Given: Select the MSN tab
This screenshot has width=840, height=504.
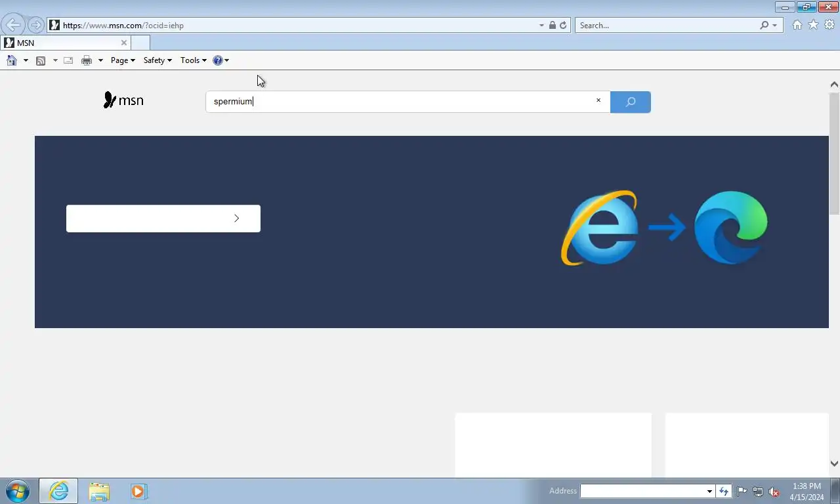Looking at the screenshot, I should 66,43.
